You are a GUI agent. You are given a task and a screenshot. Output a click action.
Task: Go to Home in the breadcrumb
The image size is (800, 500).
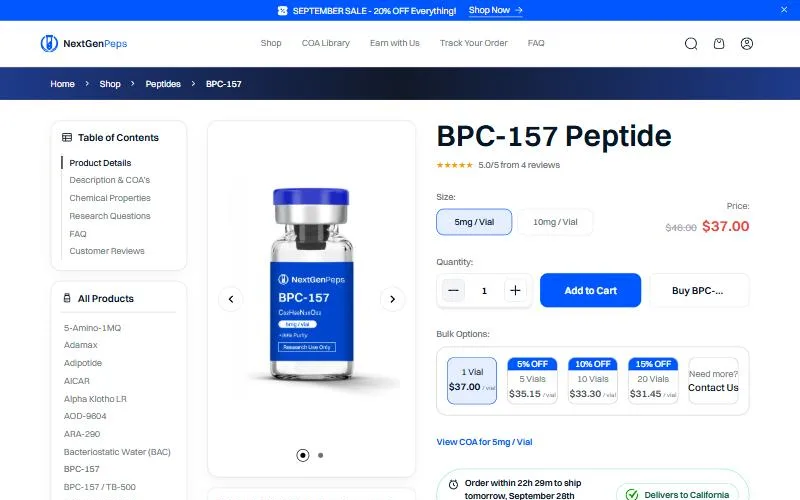(x=62, y=84)
